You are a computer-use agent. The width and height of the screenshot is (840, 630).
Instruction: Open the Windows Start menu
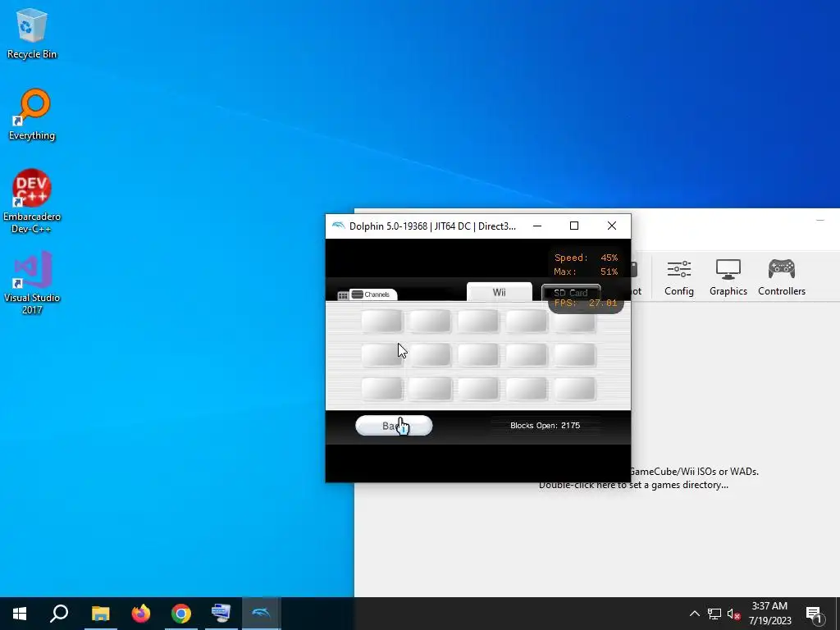pyautogui.click(x=20, y=614)
